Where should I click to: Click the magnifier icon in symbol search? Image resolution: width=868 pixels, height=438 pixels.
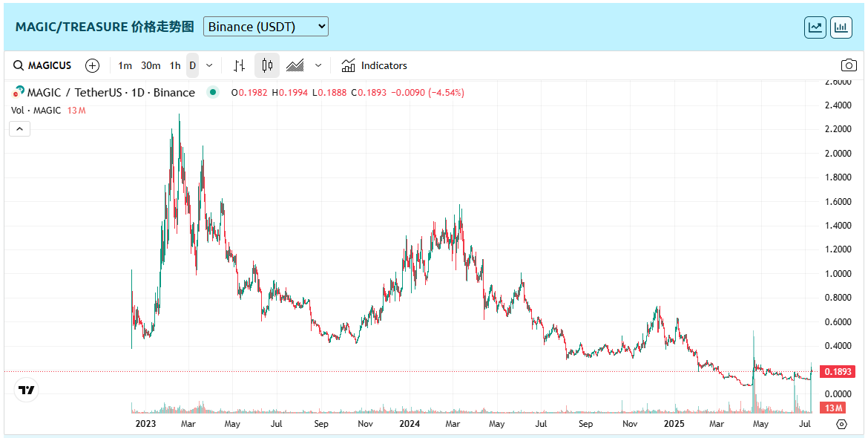click(19, 66)
